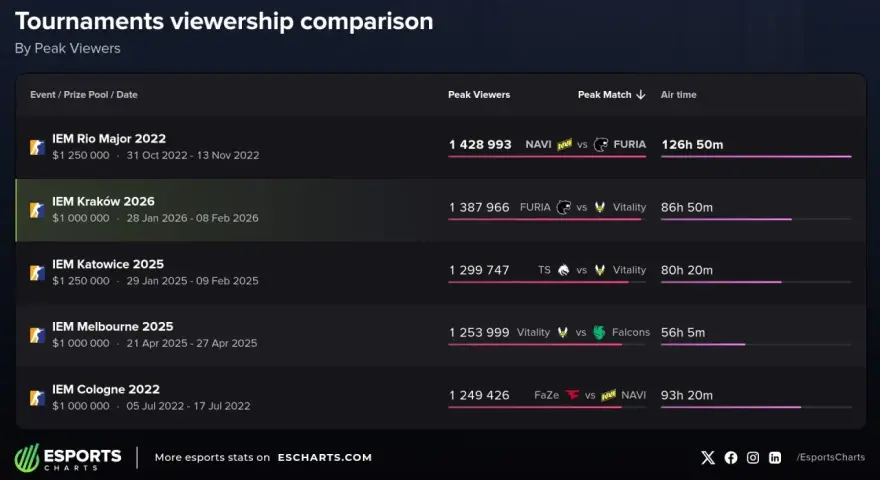Click the Instagram icon in footer

pos(753,458)
